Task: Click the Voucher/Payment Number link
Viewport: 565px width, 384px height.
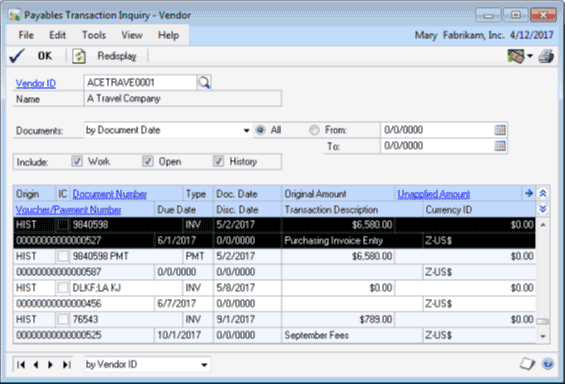Action: pyautogui.click(x=68, y=210)
